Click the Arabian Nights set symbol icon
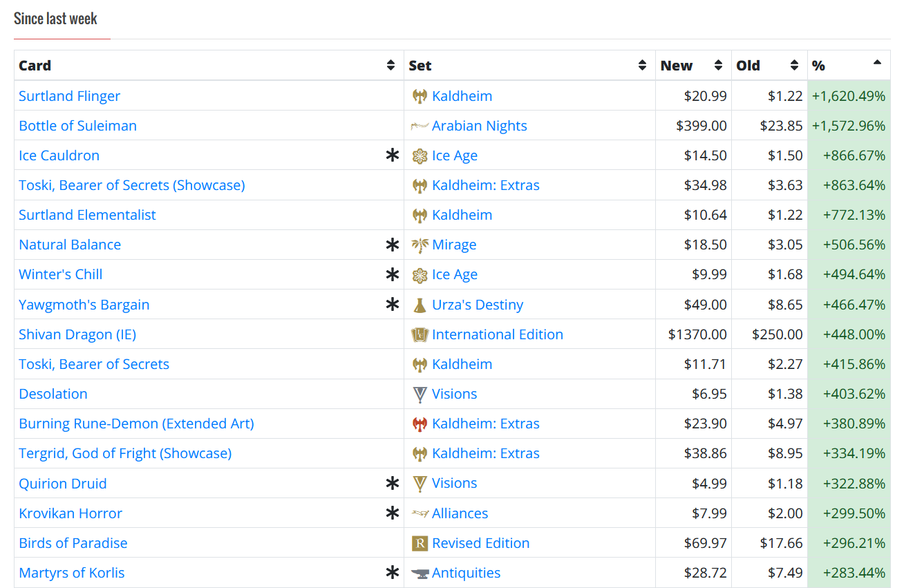The height and width of the screenshot is (588, 904). (420, 126)
